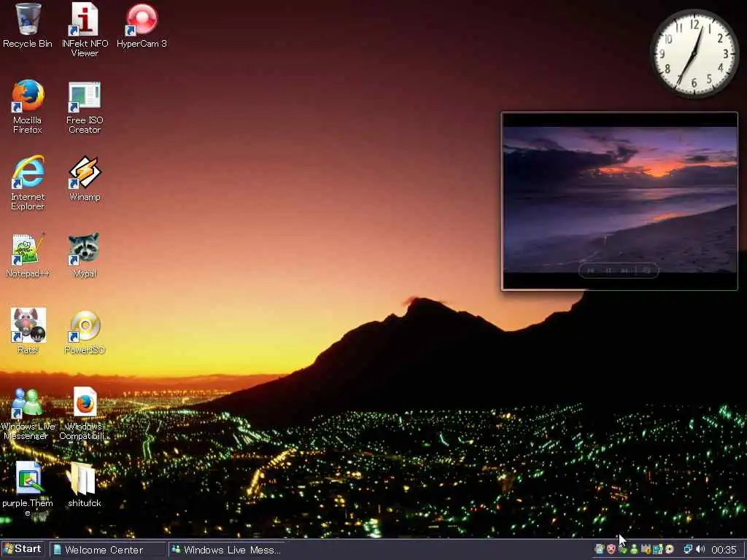
Task: Open the volume speaker tray icon
Action: 700,549
